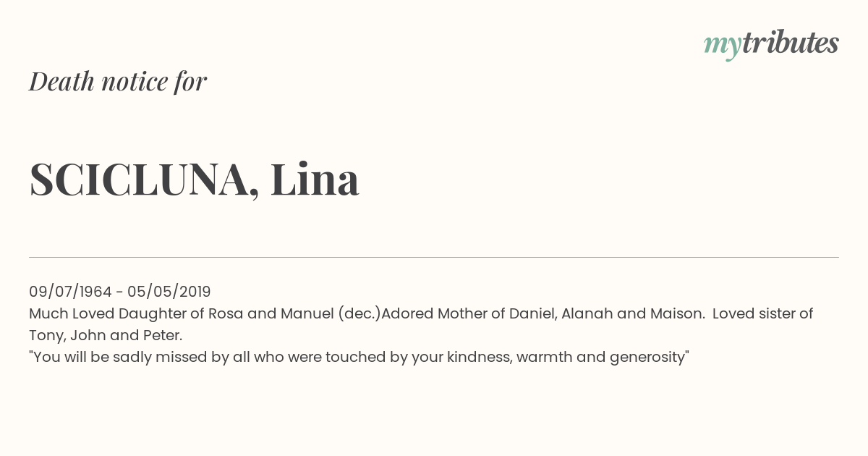
Task: Click the word "Death" in the heading
Action: (61, 82)
